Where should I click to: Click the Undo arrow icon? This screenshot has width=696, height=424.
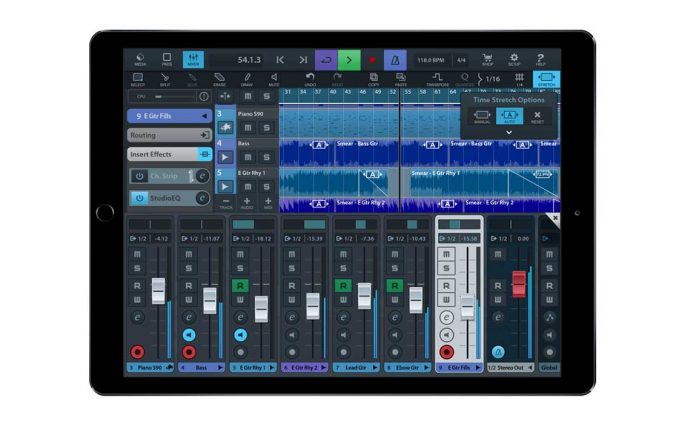pos(310,79)
